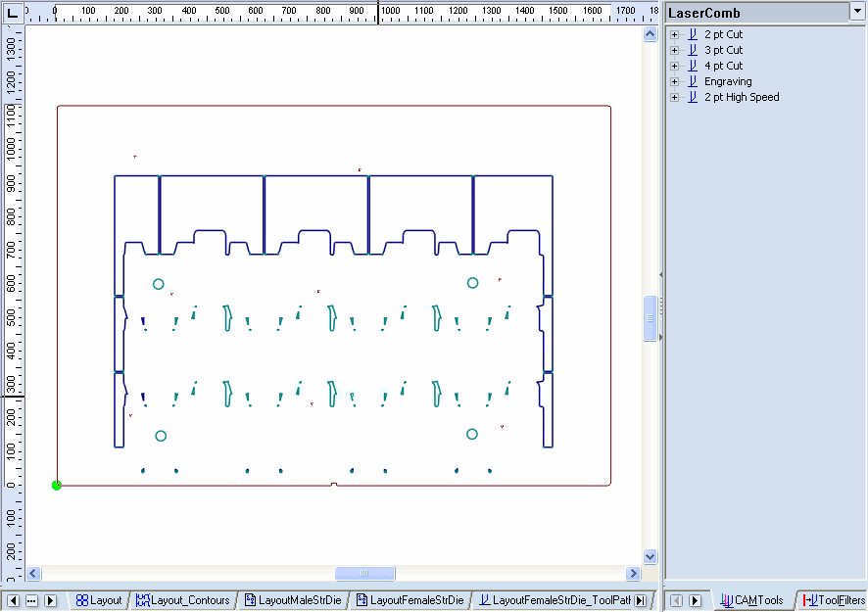Expand the Engraving tree node
Screen dimensions: 868x612
(674, 81)
